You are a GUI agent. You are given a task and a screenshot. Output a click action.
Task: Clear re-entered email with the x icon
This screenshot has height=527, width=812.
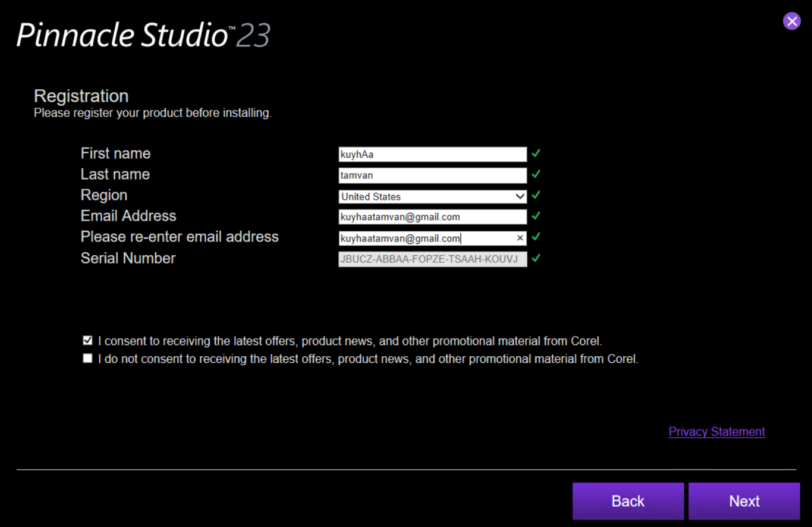click(520, 238)
